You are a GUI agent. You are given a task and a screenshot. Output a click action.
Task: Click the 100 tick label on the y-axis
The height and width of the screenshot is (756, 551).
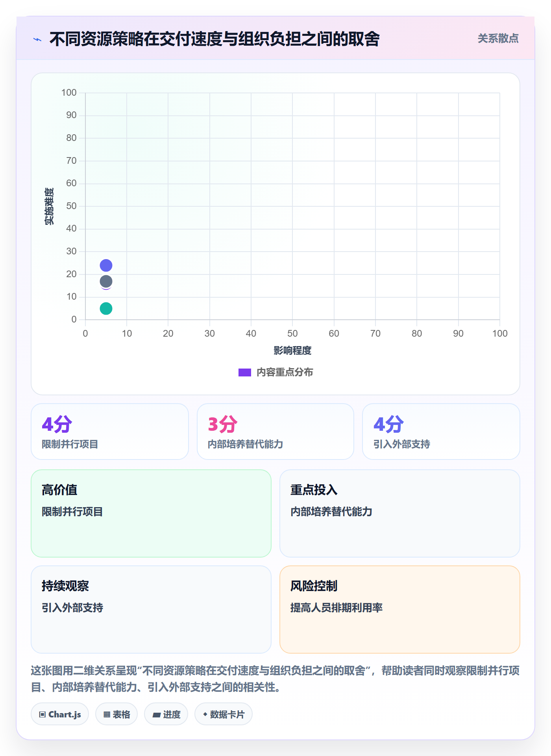(x=69, y=93)
